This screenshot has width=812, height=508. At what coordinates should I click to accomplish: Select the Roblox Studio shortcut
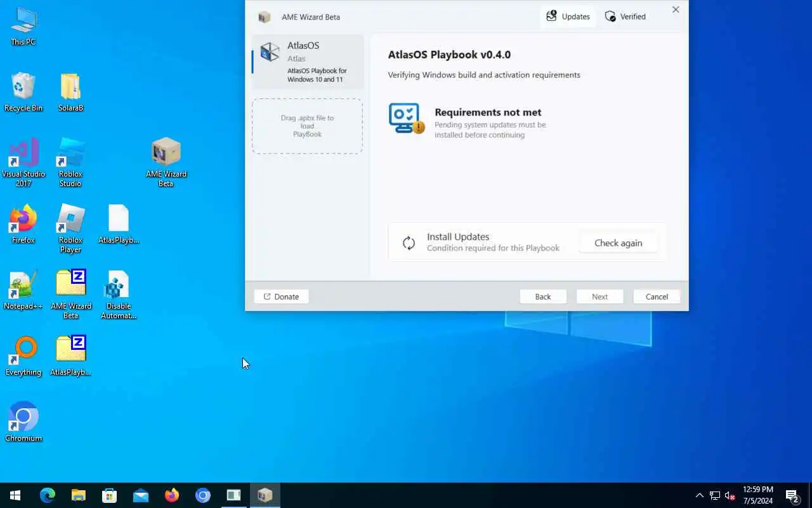click(x=70, y=163)
